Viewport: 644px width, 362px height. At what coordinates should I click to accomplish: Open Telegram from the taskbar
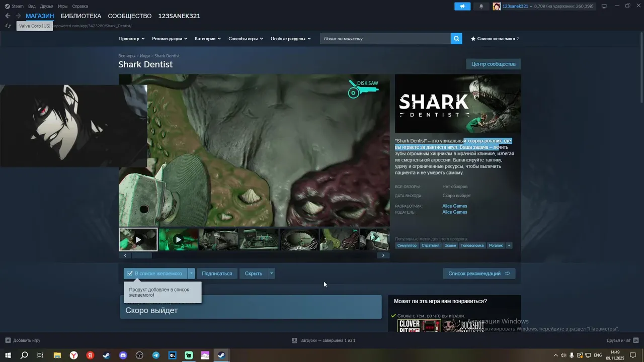(x=156, y=355)
